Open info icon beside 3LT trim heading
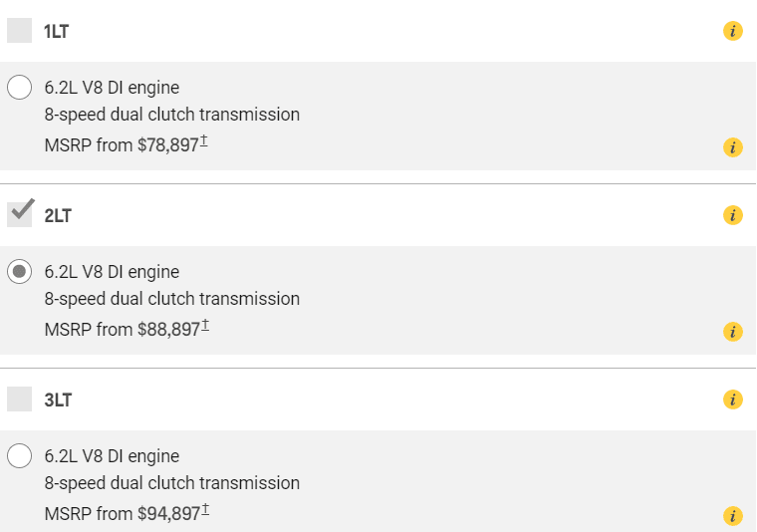 (733, 399)
